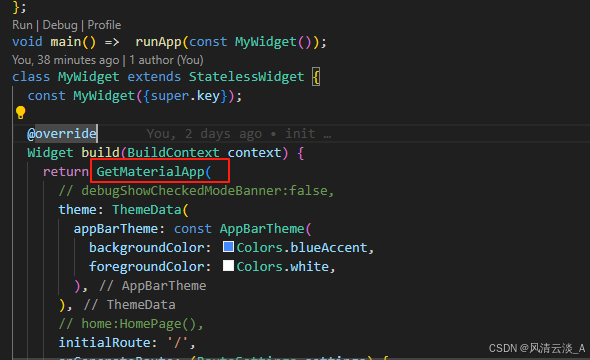Click the BuildContext parameter type
This screenshot has width=590, height=360.
coord(173,153)
